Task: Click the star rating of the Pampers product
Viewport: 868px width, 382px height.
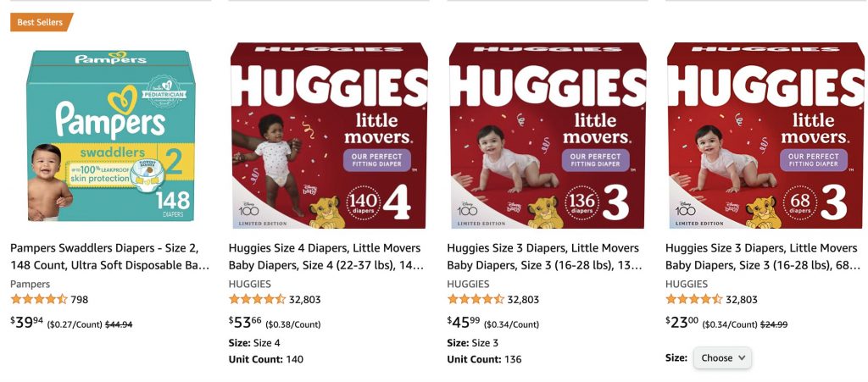Action: [x=39, y=300]
